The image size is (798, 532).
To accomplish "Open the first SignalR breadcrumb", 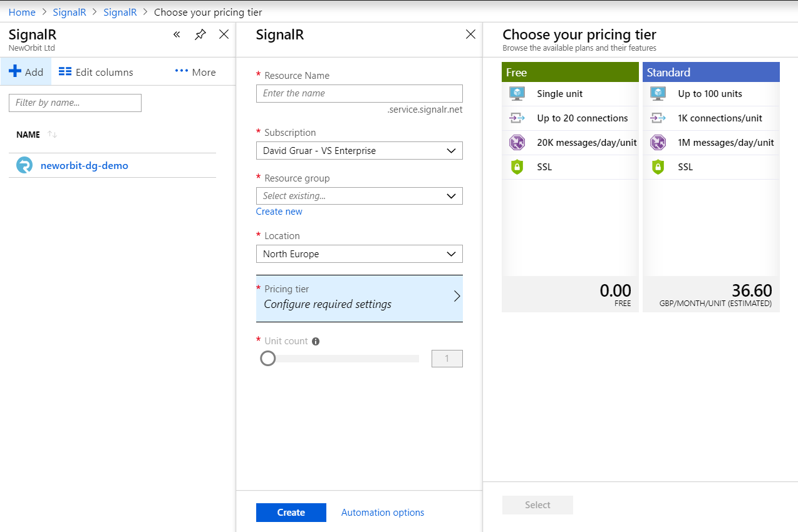I will click(x=70, y=12).
